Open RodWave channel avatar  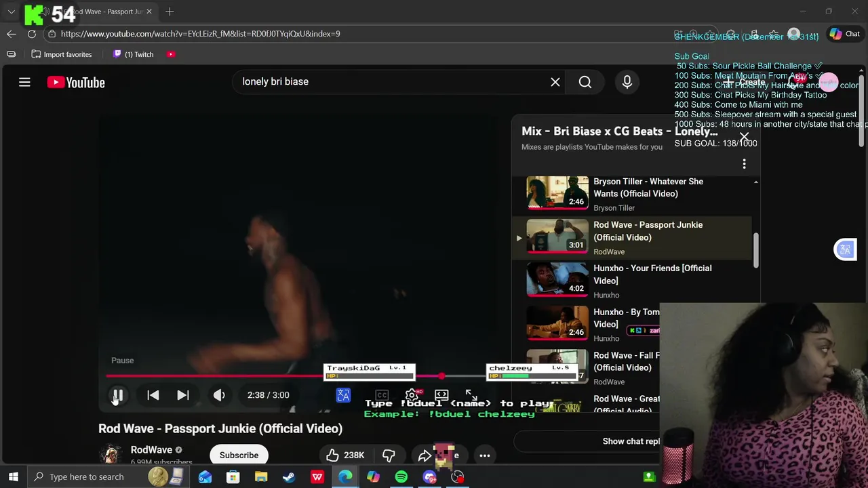tap(111, 454)
